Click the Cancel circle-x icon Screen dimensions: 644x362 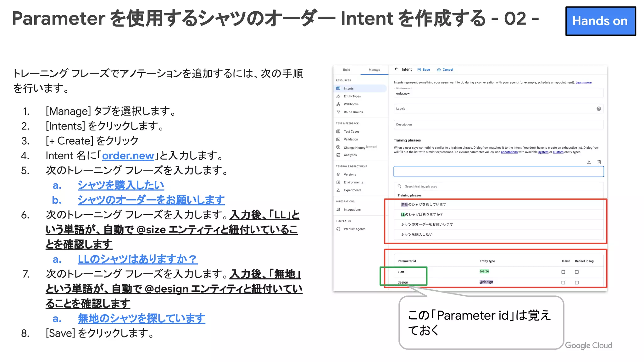[x=439, y=70]
